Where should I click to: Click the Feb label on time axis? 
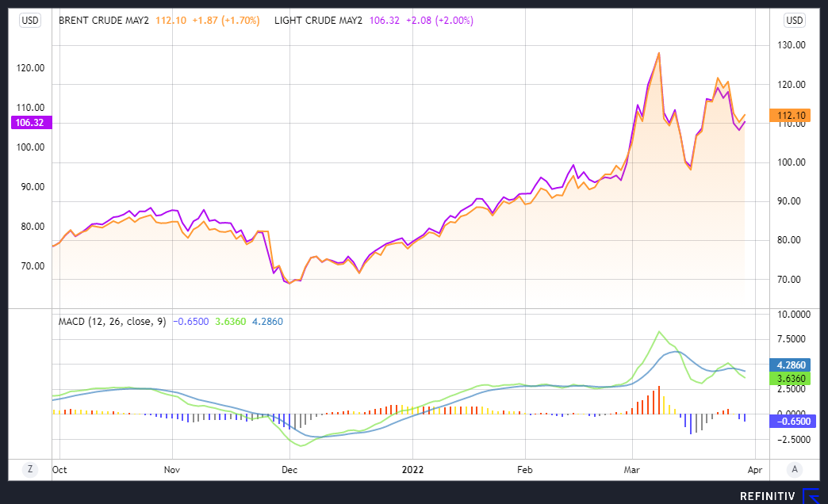click(x=525, y=470)
